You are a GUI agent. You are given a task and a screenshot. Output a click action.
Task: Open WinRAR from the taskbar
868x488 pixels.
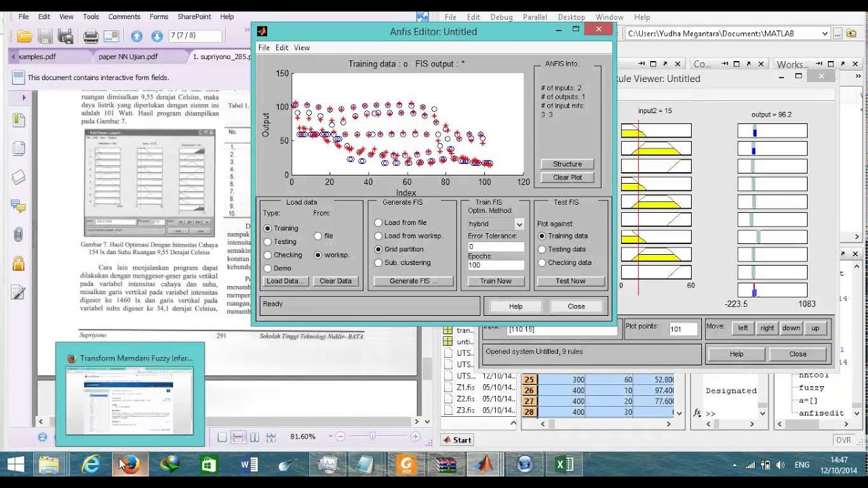point(446,464)
